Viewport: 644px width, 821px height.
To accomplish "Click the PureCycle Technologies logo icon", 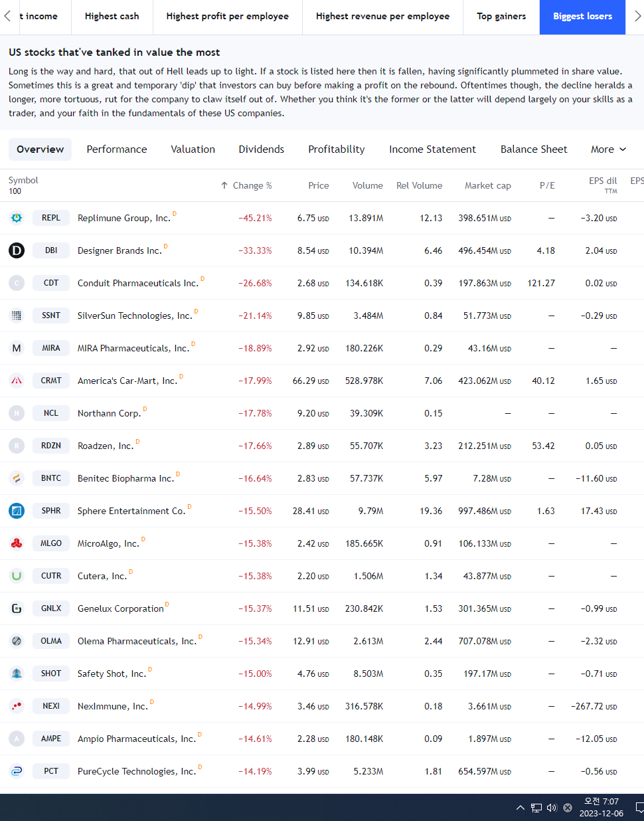I will 17,771.
